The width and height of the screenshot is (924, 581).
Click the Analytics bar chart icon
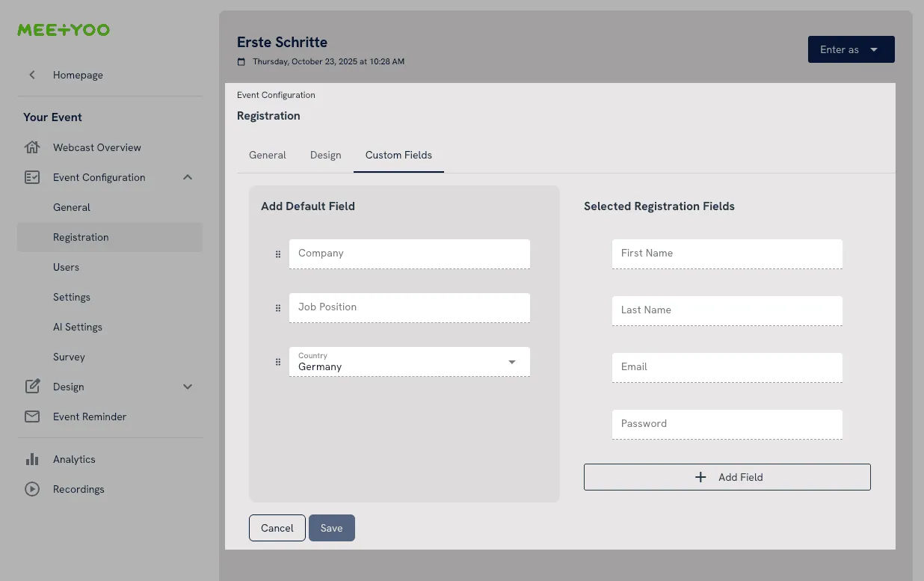click(33, 459)
